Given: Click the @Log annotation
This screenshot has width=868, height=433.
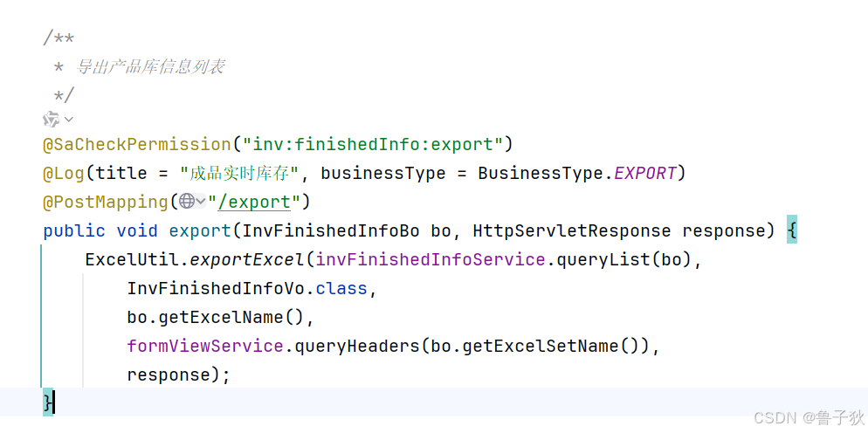Looking at the screenshot, I should pyautogui.click(x=64, y=174).
